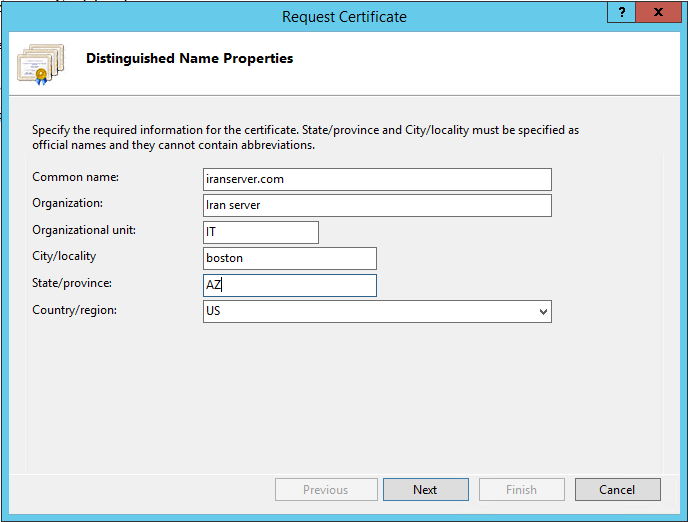The height and width of the screenshot is (522, 688).
Task: Click the disabled Finish button
Action: (x=521, y=490)
